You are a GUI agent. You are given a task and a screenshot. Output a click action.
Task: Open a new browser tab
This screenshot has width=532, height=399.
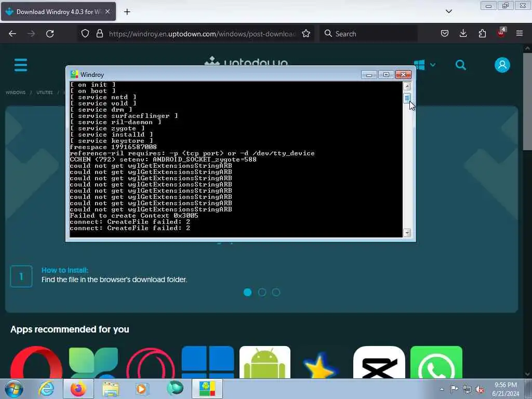(x=127, y=12)
